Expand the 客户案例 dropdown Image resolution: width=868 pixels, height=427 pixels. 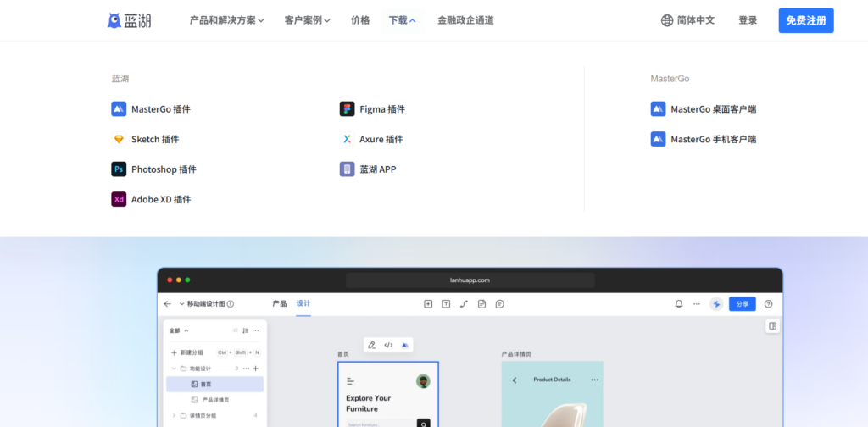pyautogui.click(x=307, y=20)
